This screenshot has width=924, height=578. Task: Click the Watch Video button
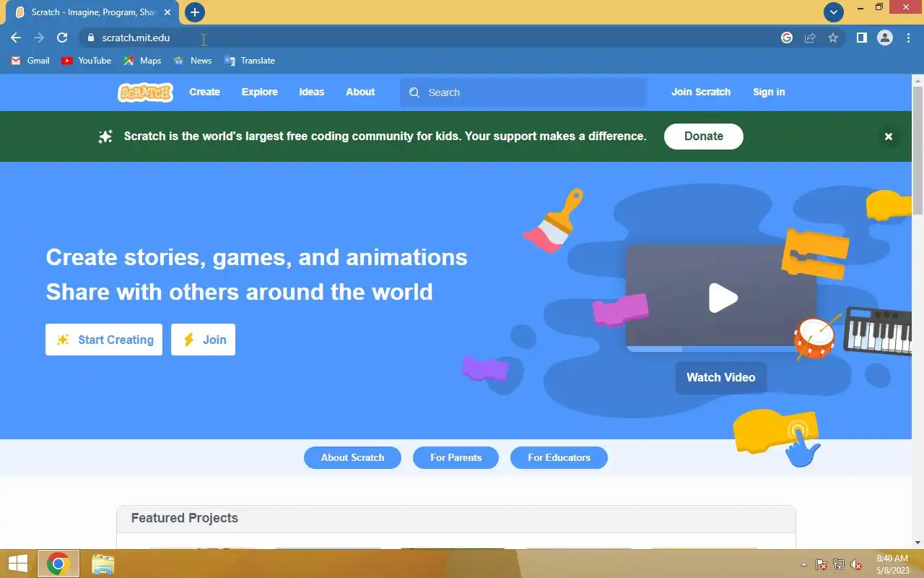(x=721, y=377)
